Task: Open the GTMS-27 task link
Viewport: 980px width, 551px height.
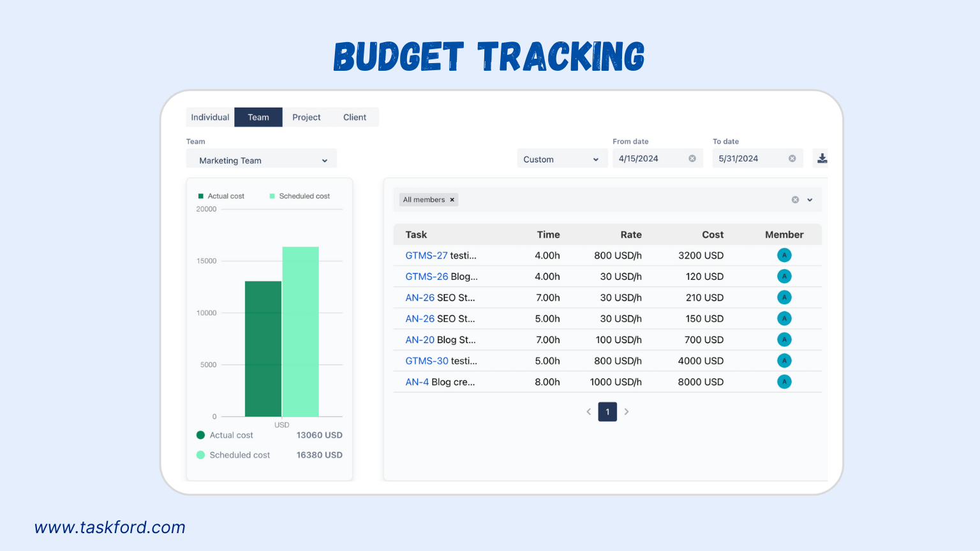Action: [426, 256]
